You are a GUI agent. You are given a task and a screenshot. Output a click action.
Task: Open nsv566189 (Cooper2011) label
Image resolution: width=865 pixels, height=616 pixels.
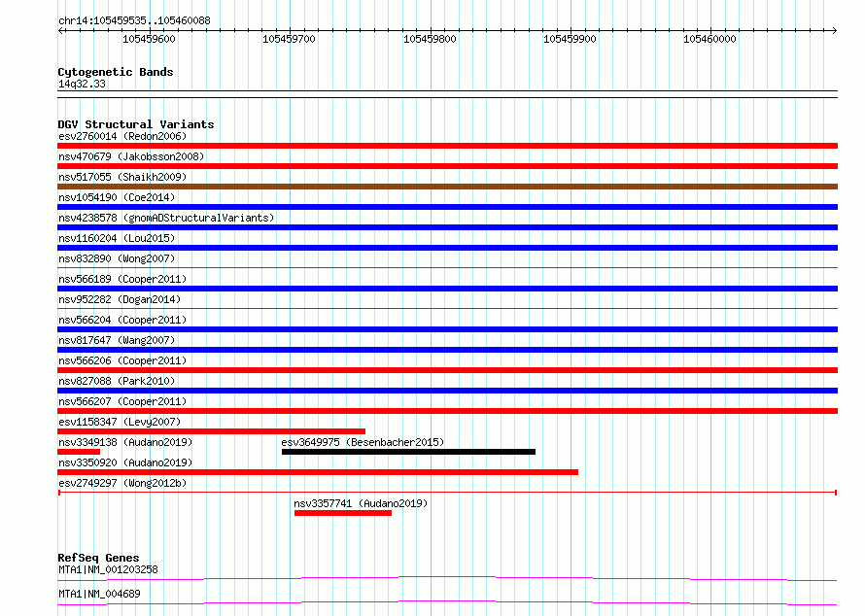point(122,279)
